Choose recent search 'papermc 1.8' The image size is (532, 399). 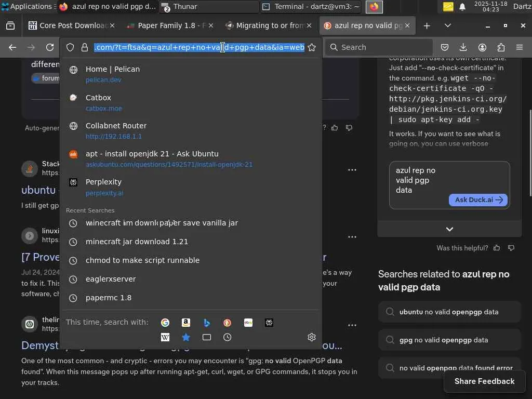point(191,298)
